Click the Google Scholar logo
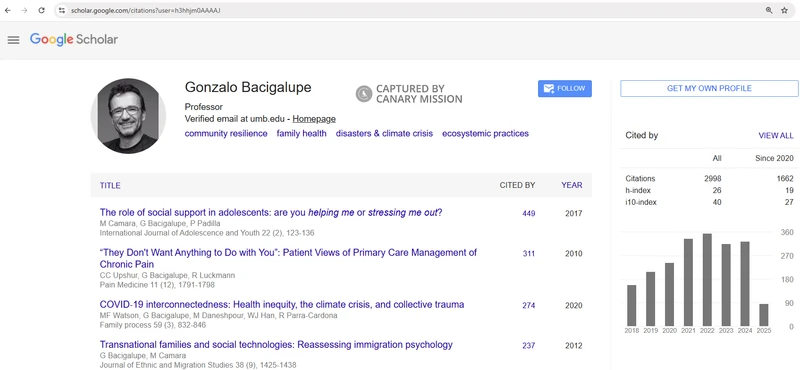This screenshot has height=370, width=800. click(73, 39)
